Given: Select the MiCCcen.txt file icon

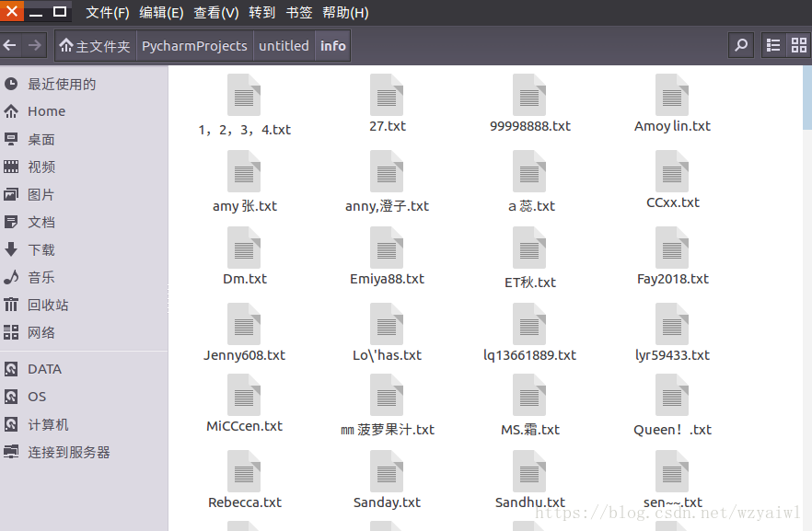Looking at the screenshot, I should (x=244, y=395).
